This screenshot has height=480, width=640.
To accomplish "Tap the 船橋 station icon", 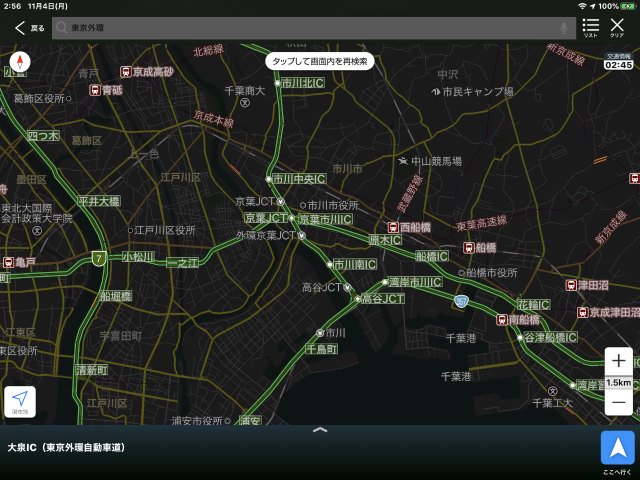I will pos(469,247).
